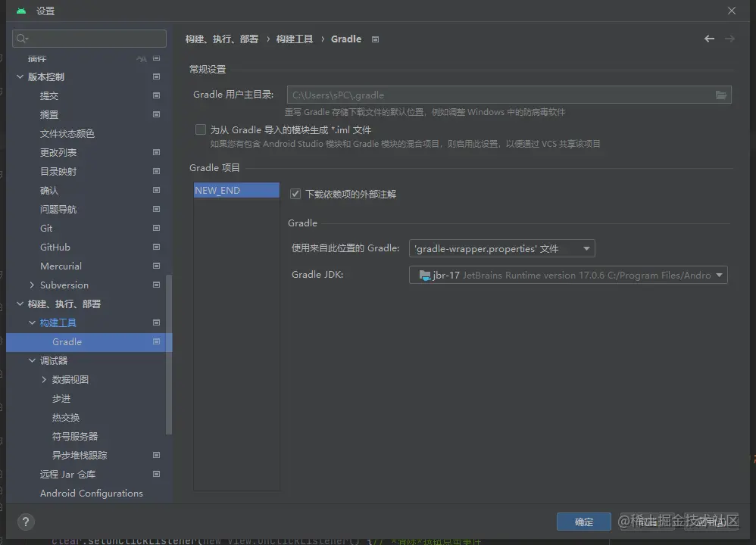This screenshot has height=545, width=756.
Task: Collapse the 构建工具 tree node
Action: 32,322
